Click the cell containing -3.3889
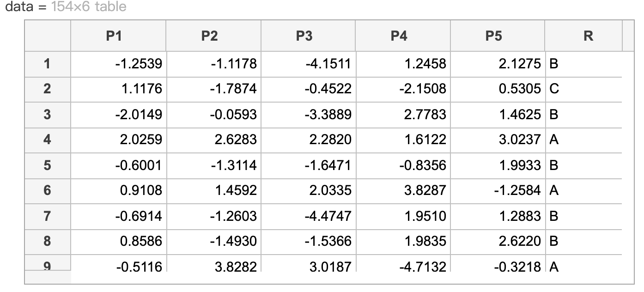The height and width of the screenshot is (292, 644). (308, 115)
